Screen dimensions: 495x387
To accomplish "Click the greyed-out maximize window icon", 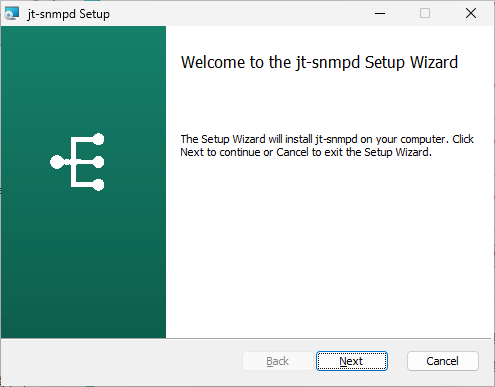I will pyautogui.click(x=425, y=13).
